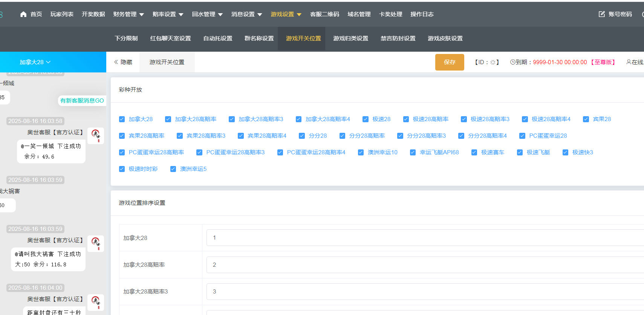Open the 赔率设置 dropdown menu

168,14
